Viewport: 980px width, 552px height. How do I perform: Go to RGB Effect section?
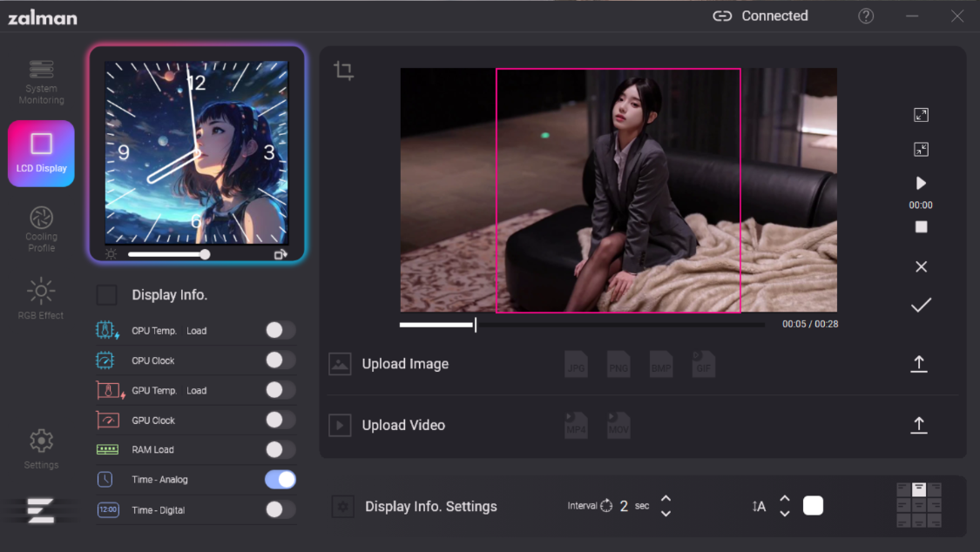41,299
